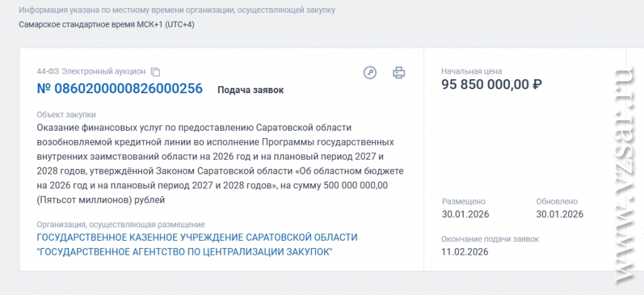The image size is (644, 295).
Task: Click the Начальная цена label
Action: (471, 71)
